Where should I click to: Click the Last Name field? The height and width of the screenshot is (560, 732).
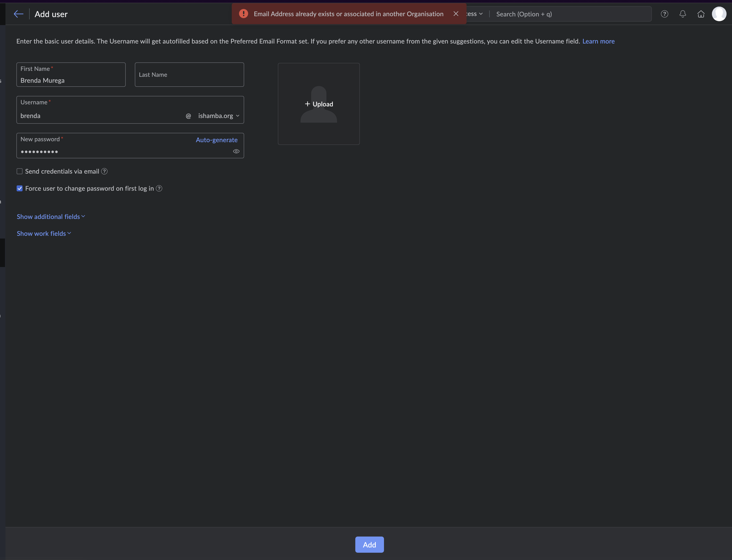(189, 75)
